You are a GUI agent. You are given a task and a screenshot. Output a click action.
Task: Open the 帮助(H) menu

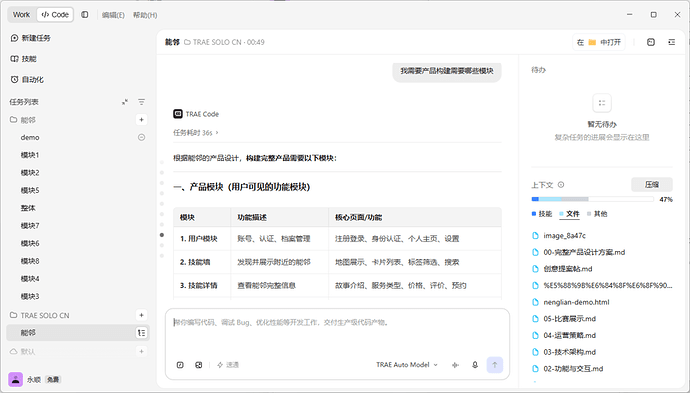pos(145,15)
